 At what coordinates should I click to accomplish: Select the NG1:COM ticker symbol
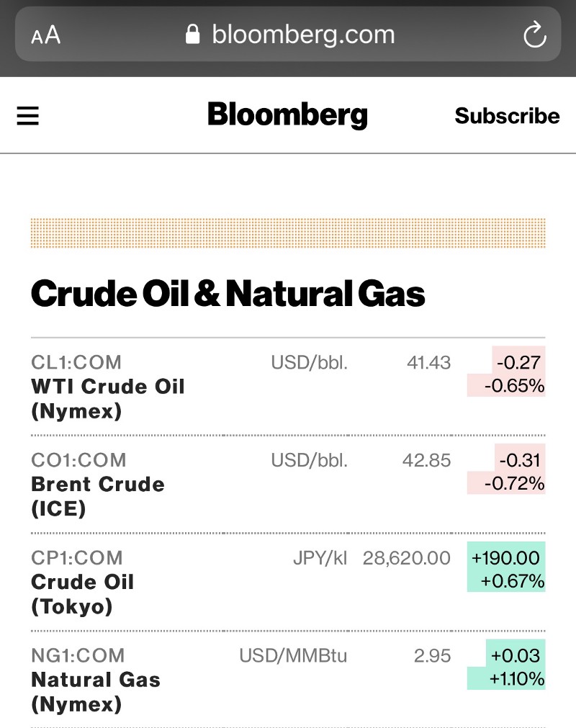(x=78, y=656)
